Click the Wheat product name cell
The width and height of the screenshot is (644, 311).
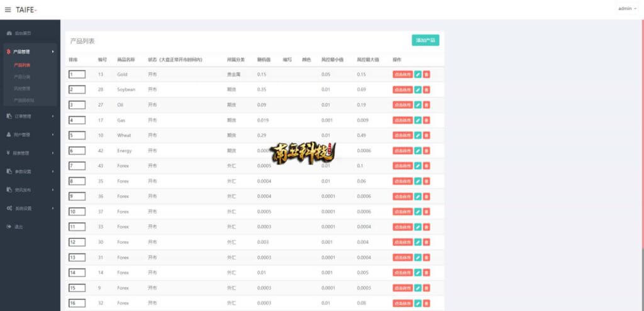click(x=124, y=135)
